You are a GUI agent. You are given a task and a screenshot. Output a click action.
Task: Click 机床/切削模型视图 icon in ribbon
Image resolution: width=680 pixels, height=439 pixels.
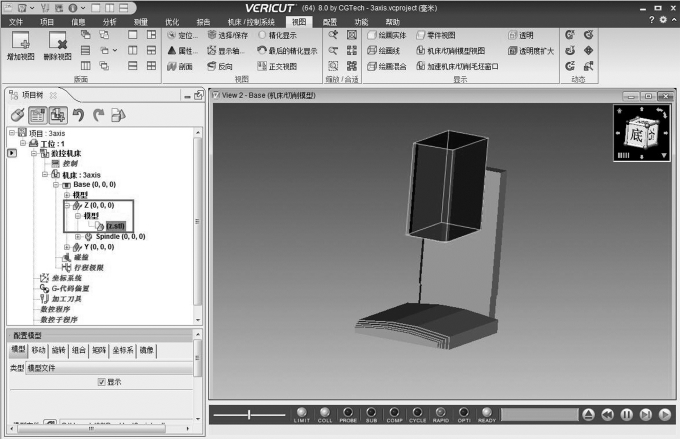(419, 50)
